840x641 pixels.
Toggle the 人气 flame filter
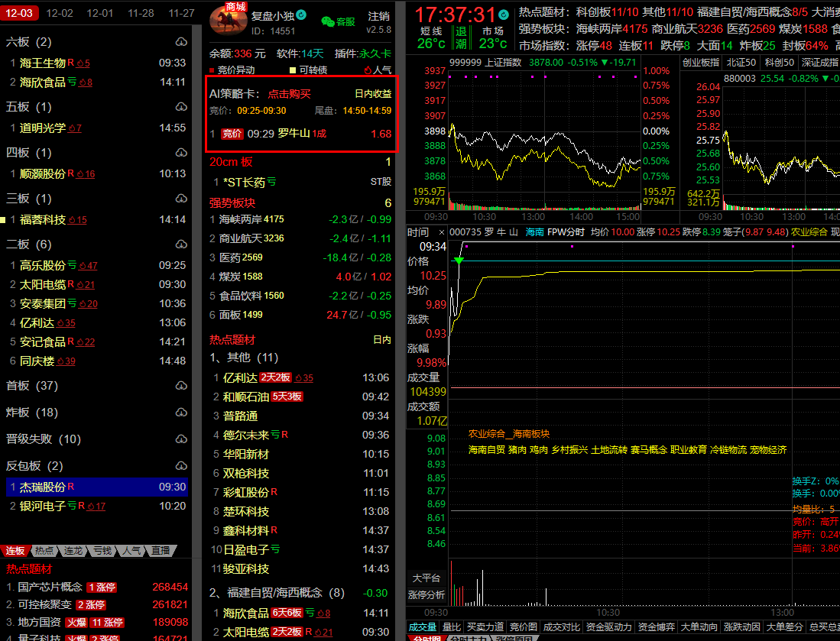coord(368,70)
